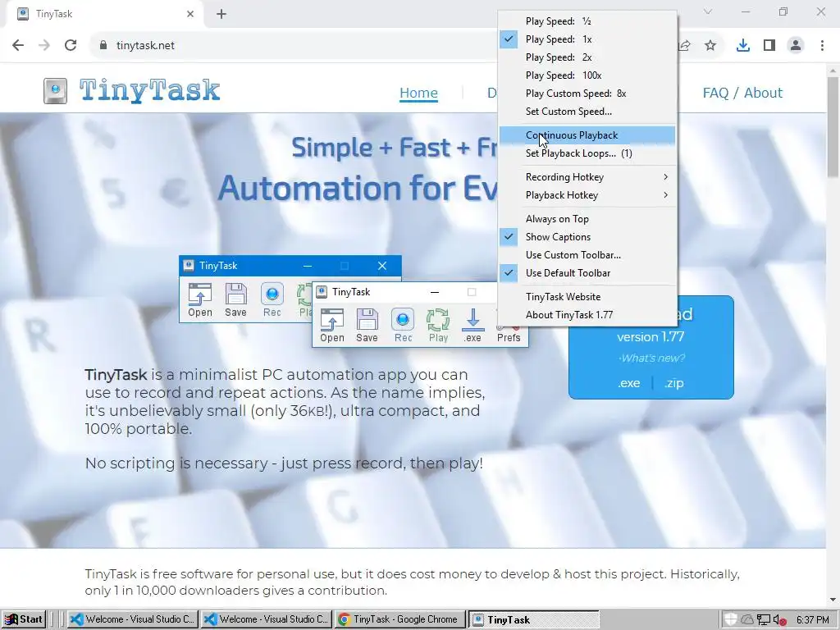Image resolution: width=840 pixels, height=630 pixels.
Task: Select Play Speed 100x option
Action: tap(587, 75)
